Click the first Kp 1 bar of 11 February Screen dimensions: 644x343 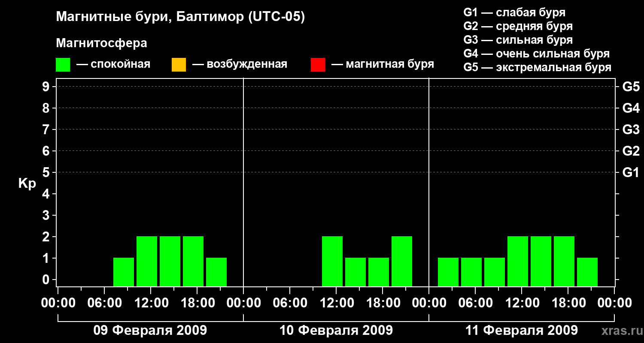448,272
